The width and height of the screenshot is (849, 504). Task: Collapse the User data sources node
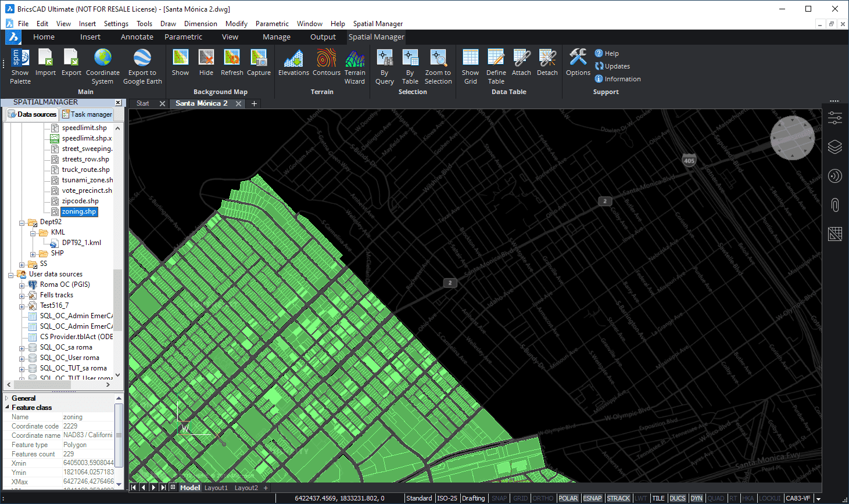(x=11, y=275)
